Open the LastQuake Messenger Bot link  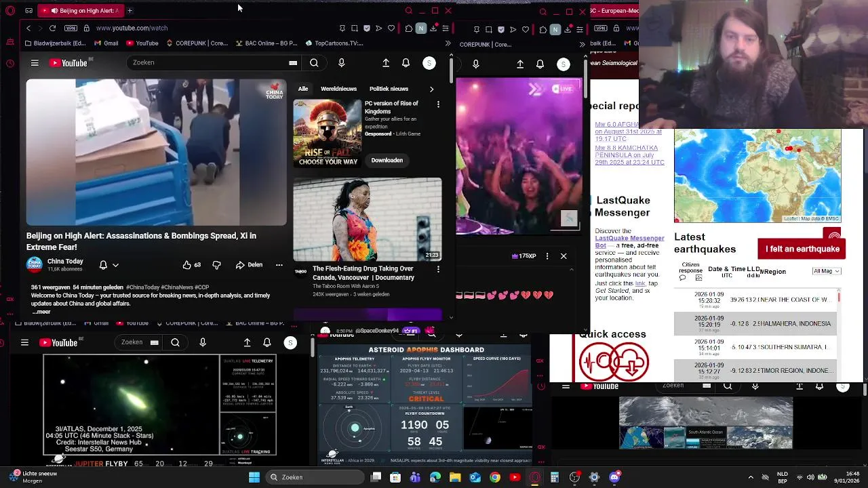[x=629, y=242]
